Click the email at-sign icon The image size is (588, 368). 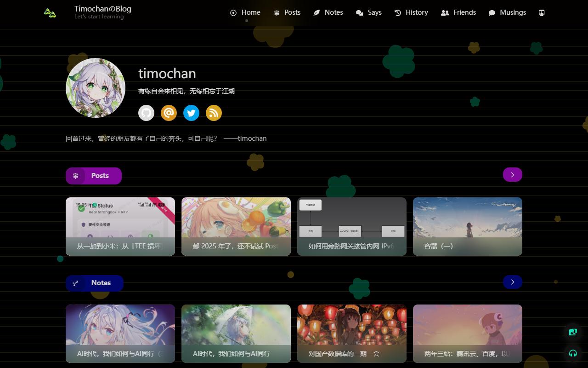point(169,113)
